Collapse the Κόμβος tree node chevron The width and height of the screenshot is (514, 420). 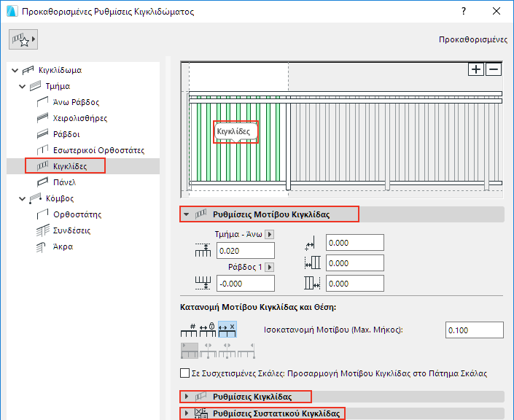click(x=23, y=198)
